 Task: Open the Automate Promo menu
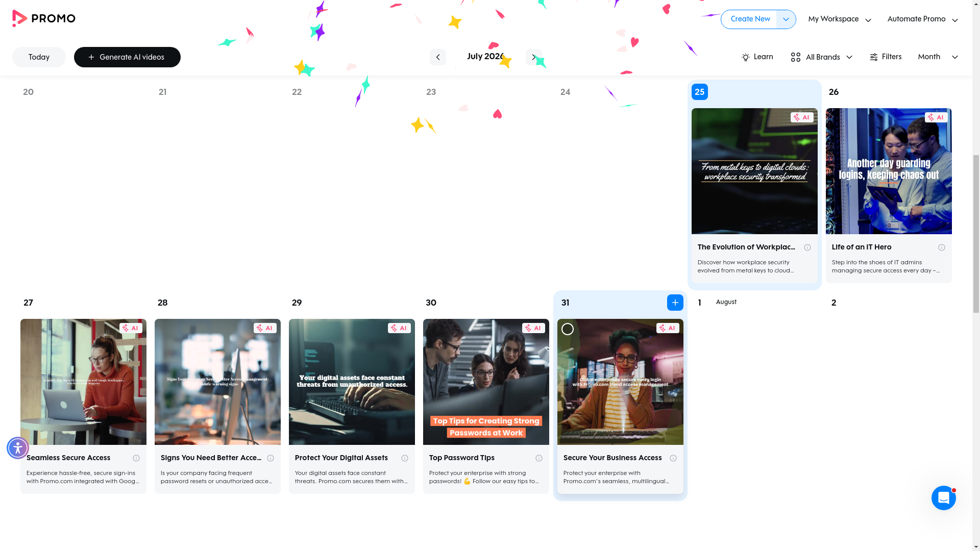coord(922,19)
